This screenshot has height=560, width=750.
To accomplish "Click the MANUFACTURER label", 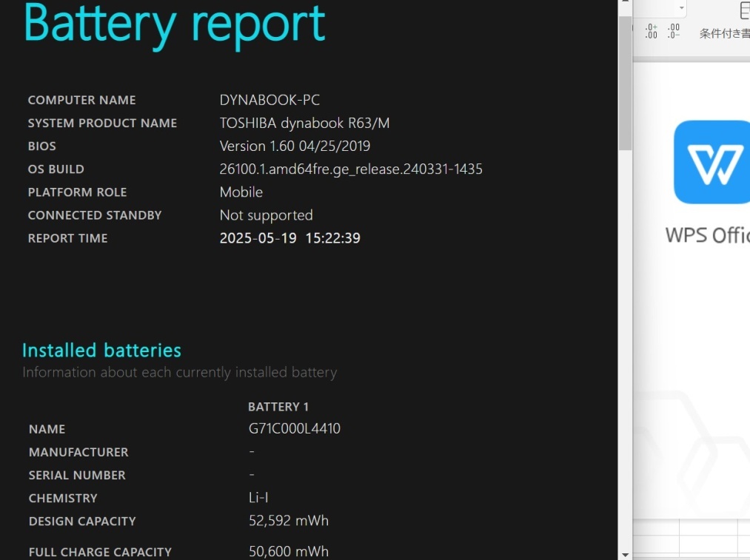I will [78, 452].
